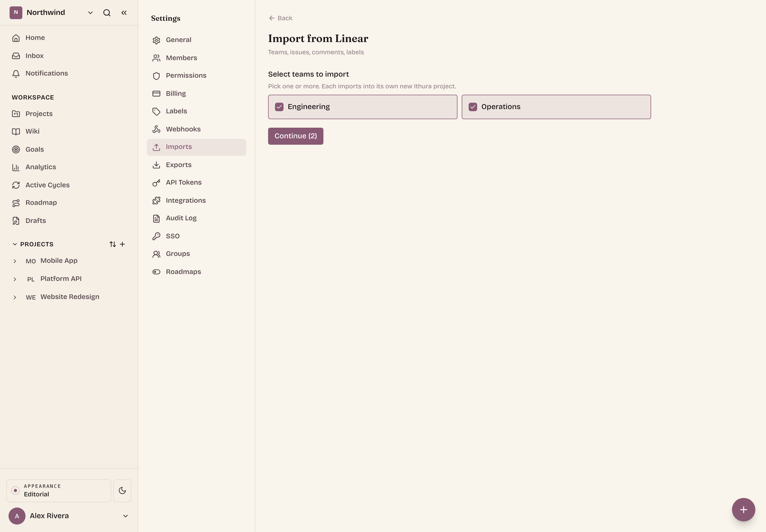The image size is (766, 532).
Task: Click the API Tokens key icon
Action: click(156, 183)
